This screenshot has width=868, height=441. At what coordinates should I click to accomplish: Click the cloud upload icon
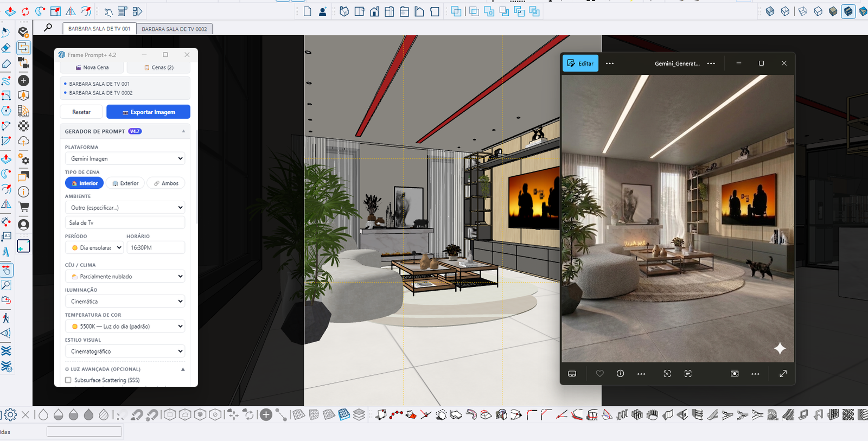click(23, 141)
